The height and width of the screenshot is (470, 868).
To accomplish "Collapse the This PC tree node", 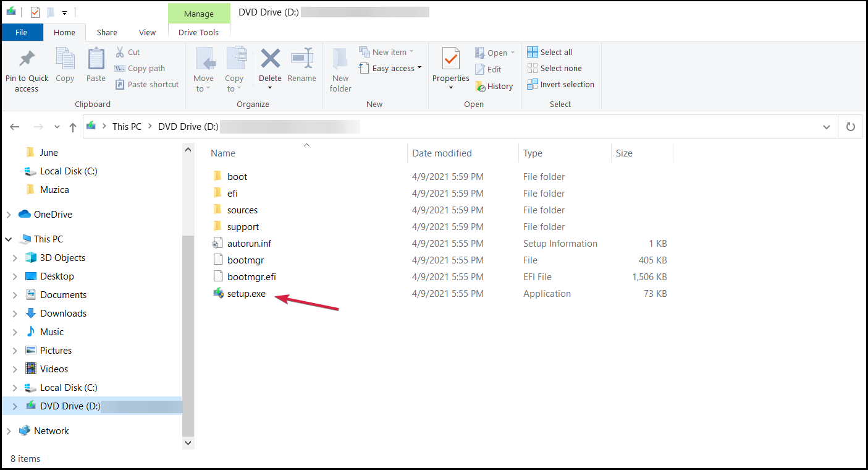I will pyautogui.click(x=9, y=239).
